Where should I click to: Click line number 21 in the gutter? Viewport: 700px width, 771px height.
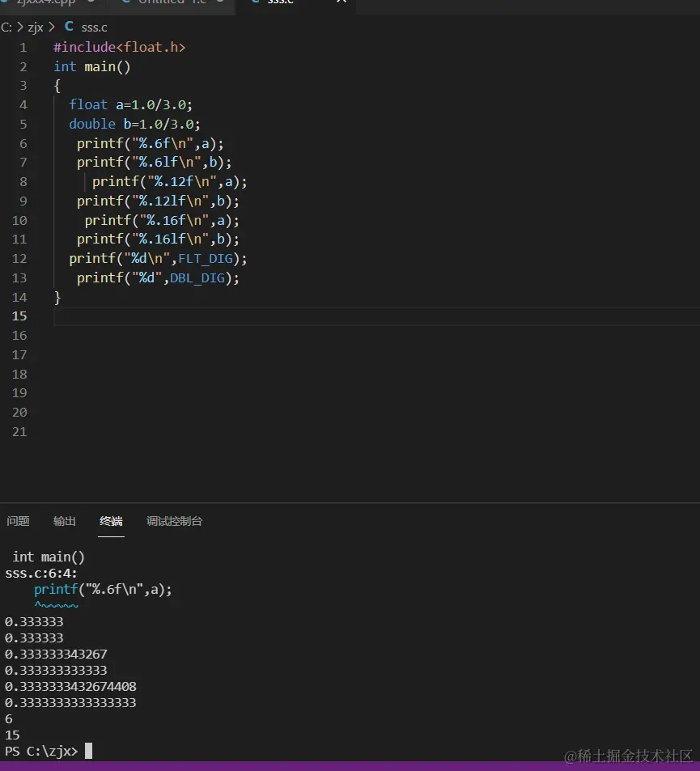click(x=19, y=432)
